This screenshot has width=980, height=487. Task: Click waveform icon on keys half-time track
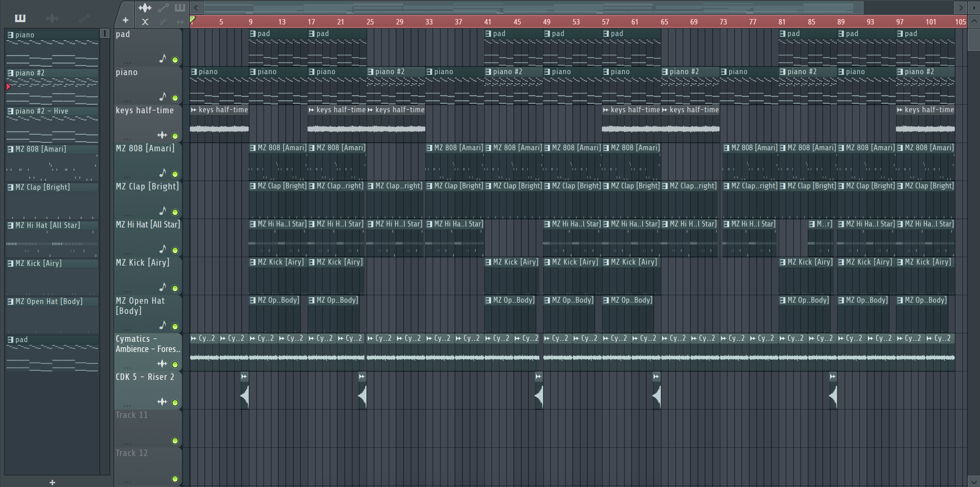[162, 135]
